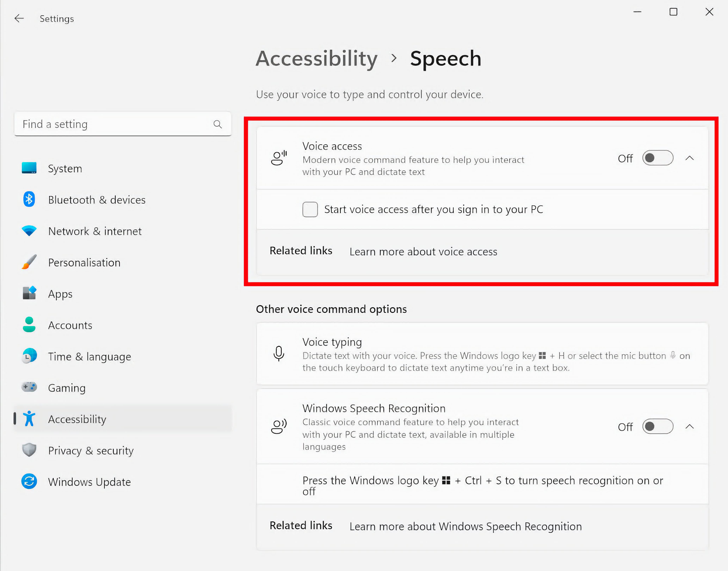Collapse Windows Speech Recognition section chevron
Image resolution: width=728 pixels, height=571 pixels.
pyautogui.click(x=690, y=427)
